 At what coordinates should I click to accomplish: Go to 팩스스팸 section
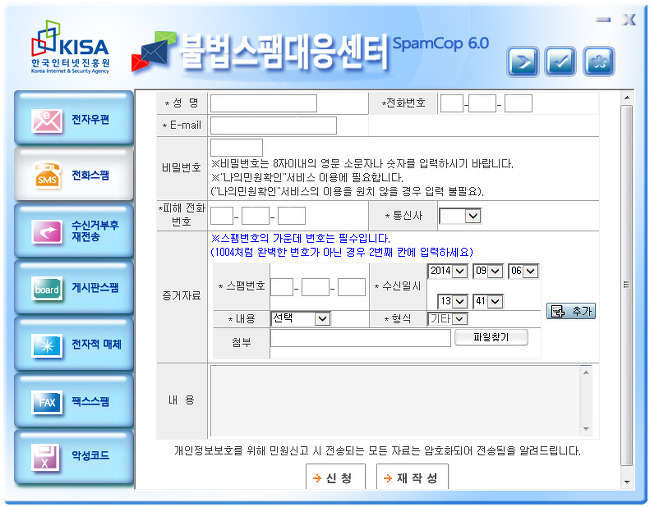(x=74, y=400)
